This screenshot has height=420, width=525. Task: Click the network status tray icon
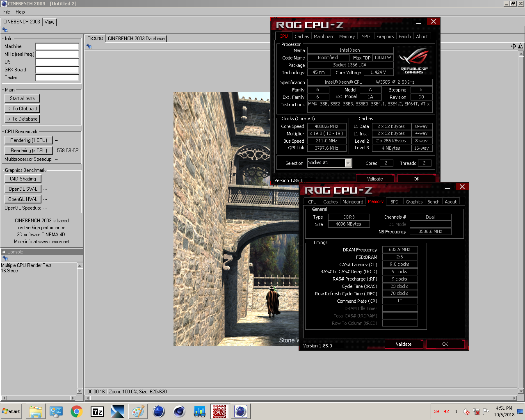click(476, 411)
